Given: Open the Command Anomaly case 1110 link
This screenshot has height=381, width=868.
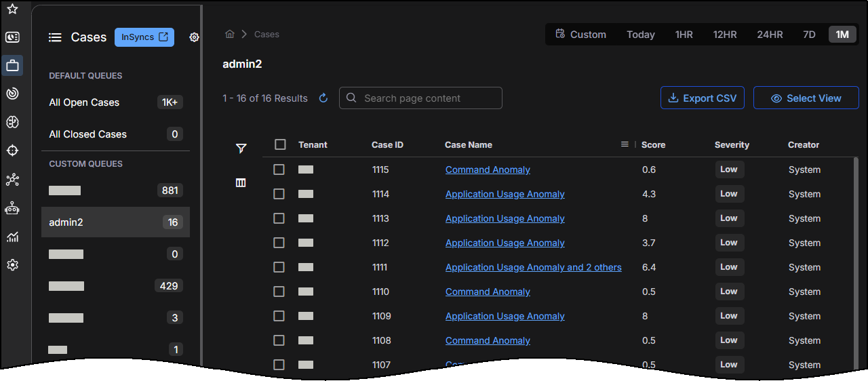Looking at the screenshot, I should [488, 292].
